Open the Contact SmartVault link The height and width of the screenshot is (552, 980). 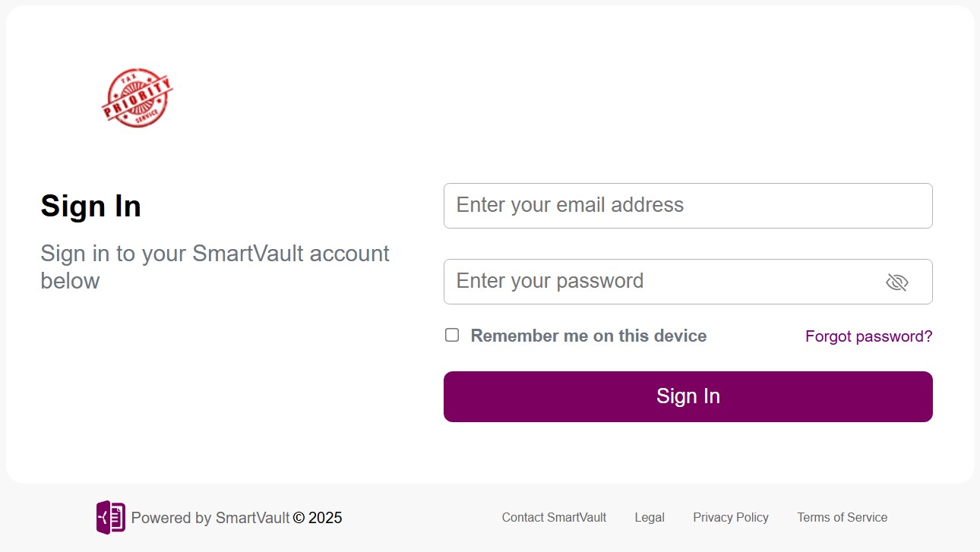coord(554,517)
